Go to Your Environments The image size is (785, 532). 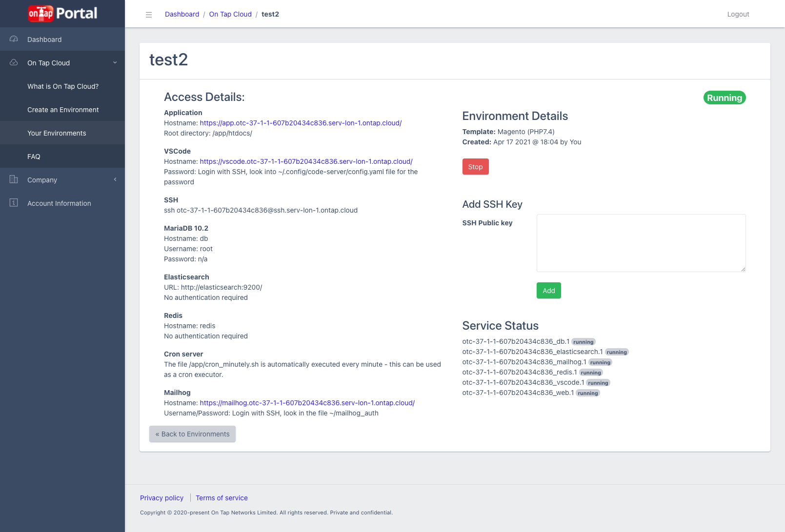click(62, 133)
